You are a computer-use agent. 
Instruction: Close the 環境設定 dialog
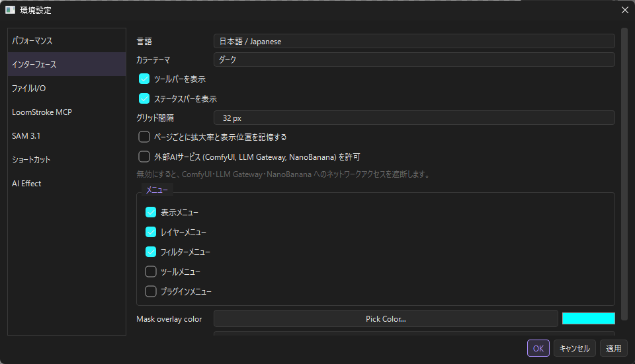click(x=625, y=10)
